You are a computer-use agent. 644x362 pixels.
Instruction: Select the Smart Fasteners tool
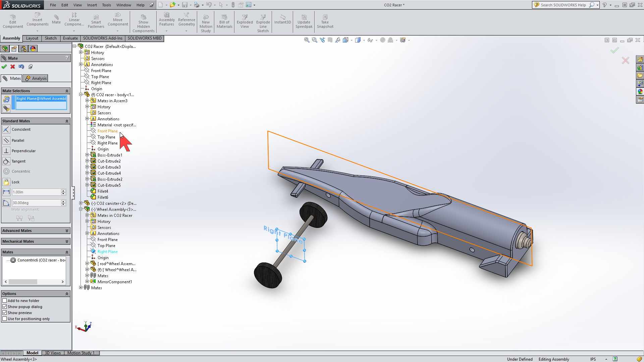pyautogui.click(x=96, y=21)
